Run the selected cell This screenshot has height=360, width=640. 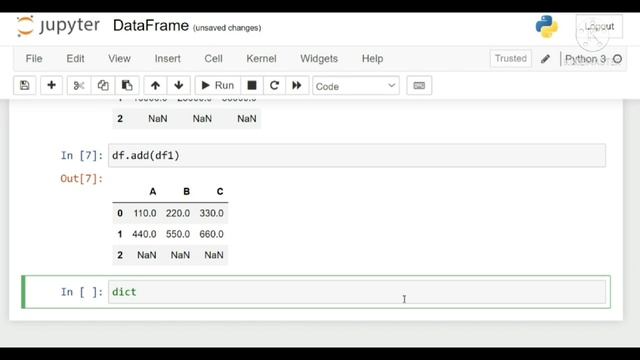[x=218, y=85]
